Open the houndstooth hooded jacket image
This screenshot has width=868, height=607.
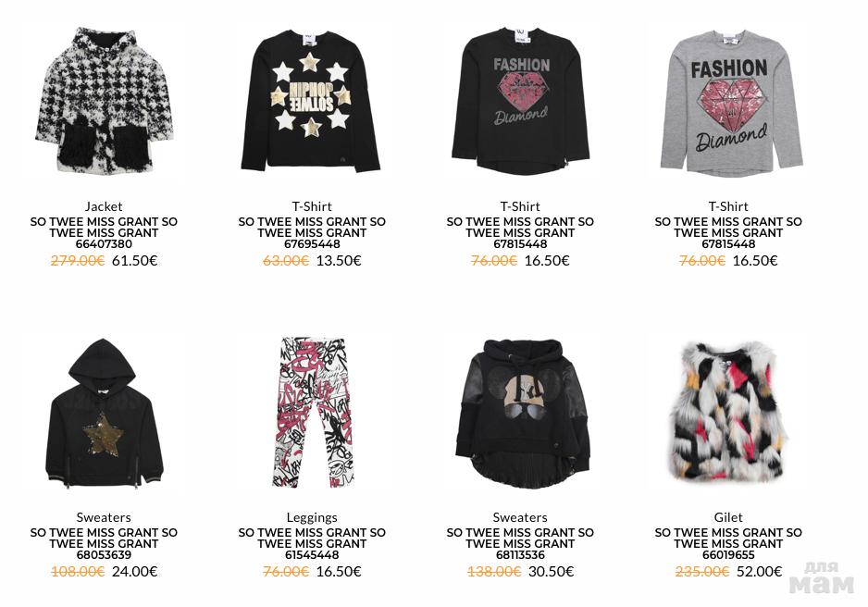coord(104,100)
